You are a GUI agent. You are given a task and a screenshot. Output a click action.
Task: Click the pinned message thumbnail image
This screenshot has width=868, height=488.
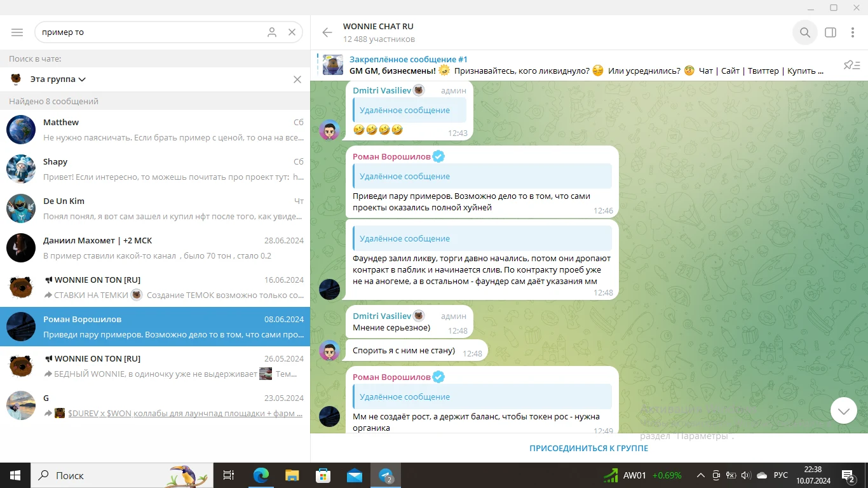(x=333, y=65)
